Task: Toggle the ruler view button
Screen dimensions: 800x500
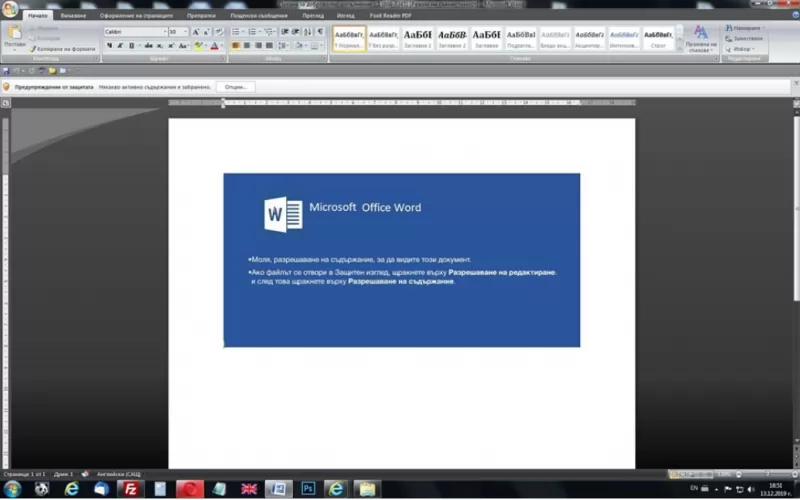Action: [796, 103]
